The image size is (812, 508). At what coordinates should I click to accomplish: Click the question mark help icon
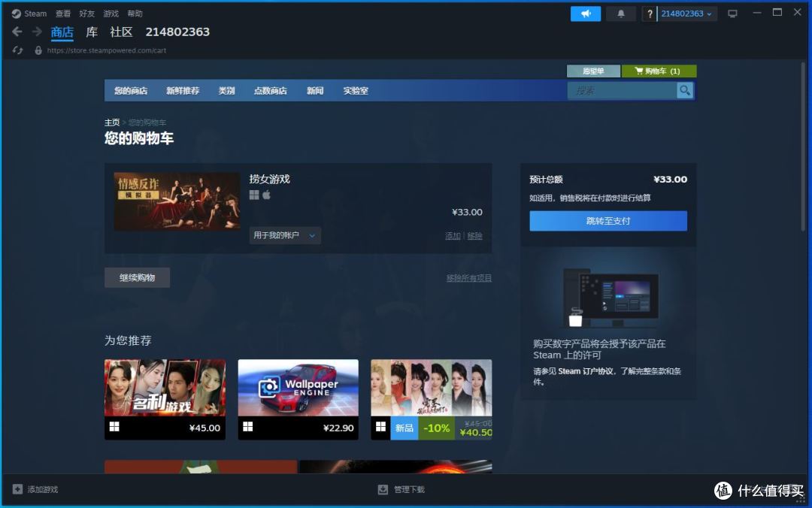point(650,14)
